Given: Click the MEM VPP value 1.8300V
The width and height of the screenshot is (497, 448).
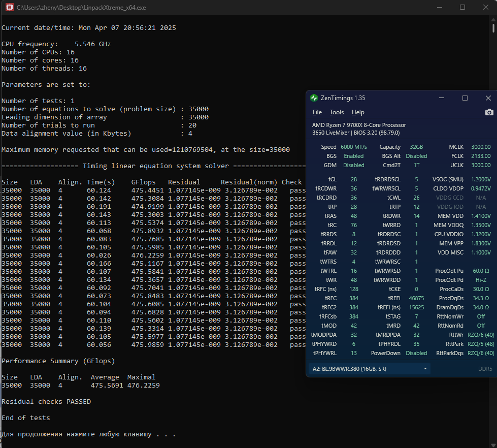Looking at the screenshot, I should 481,243.
